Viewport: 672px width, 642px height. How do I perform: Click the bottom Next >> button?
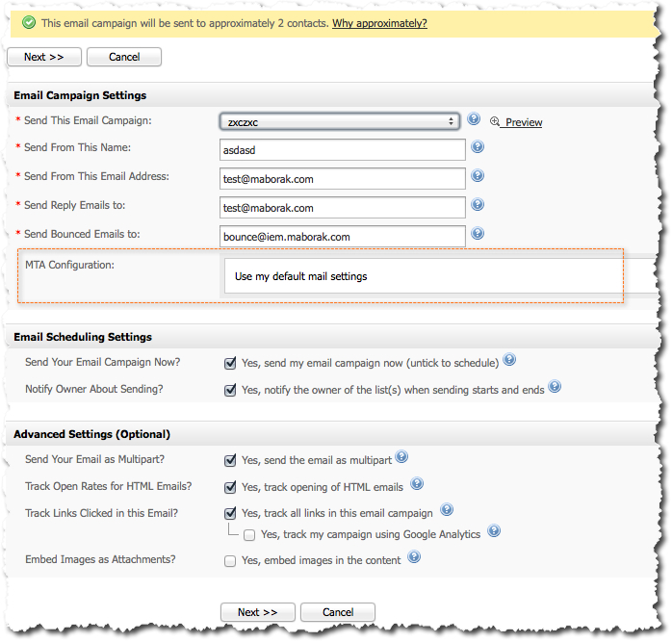click(x=258, y=612)
